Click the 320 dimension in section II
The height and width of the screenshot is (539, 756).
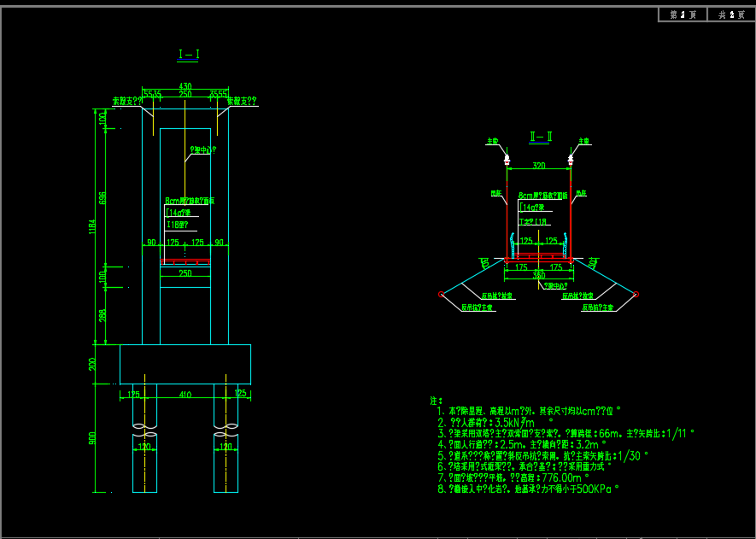538,166
